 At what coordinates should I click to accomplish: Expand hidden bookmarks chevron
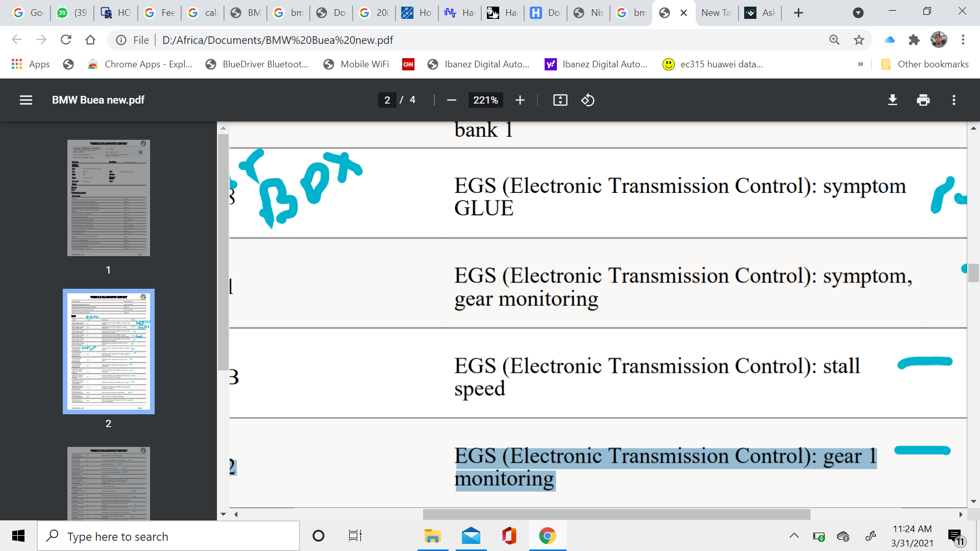pos(861,64)
